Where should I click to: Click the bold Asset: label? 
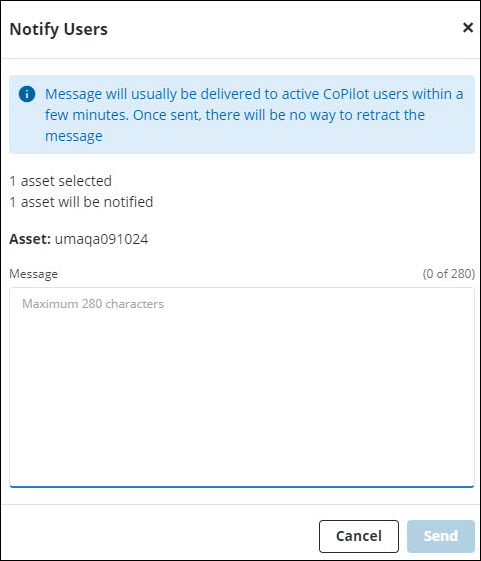(30, 239)
